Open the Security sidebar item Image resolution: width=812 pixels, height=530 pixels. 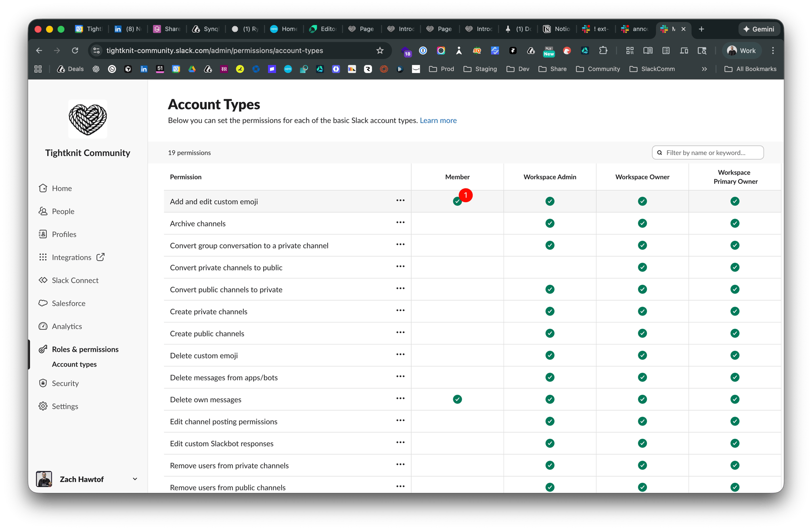tap(65, 383)
